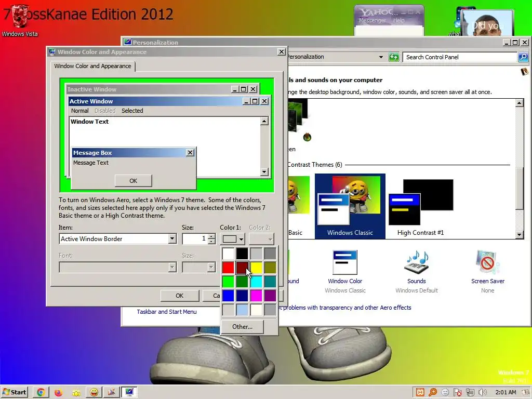Click the clock showing 2:01 AM
Image resolution: width=532 pixels, height=399 pixels.
coord(506,392)
